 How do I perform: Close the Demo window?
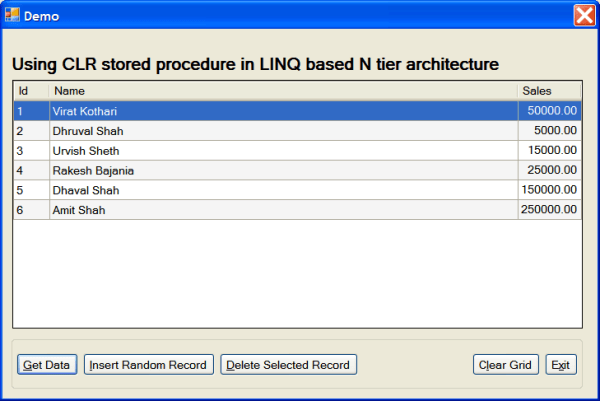tap(584, 16)
